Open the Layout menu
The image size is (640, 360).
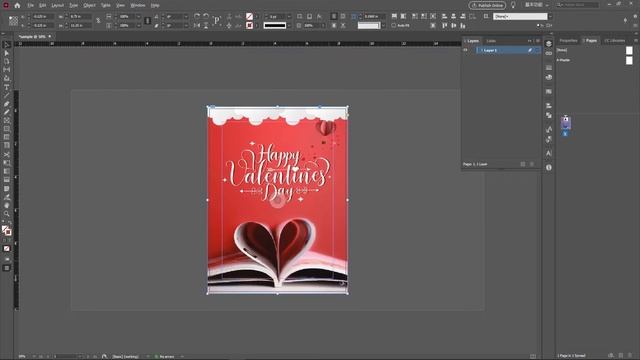pos(58,5)
